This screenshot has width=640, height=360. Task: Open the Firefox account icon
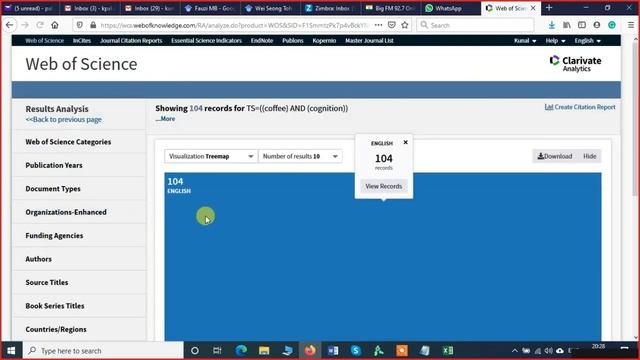[x=597, y=25]
